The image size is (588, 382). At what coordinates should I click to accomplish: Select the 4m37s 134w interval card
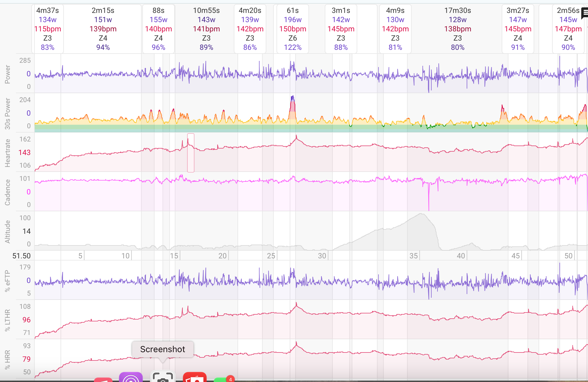pyautogui.click(x=48, y=29)
